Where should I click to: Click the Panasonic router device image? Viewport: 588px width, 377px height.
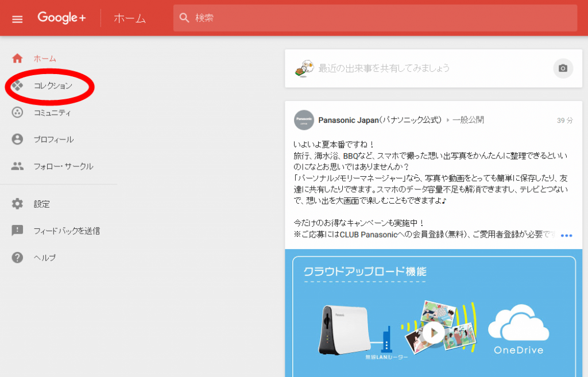click(x=343, y=330)
